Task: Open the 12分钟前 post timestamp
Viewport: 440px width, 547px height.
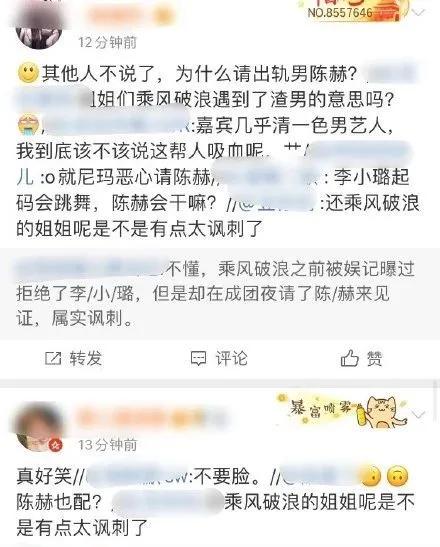Action: coord(107,42)
